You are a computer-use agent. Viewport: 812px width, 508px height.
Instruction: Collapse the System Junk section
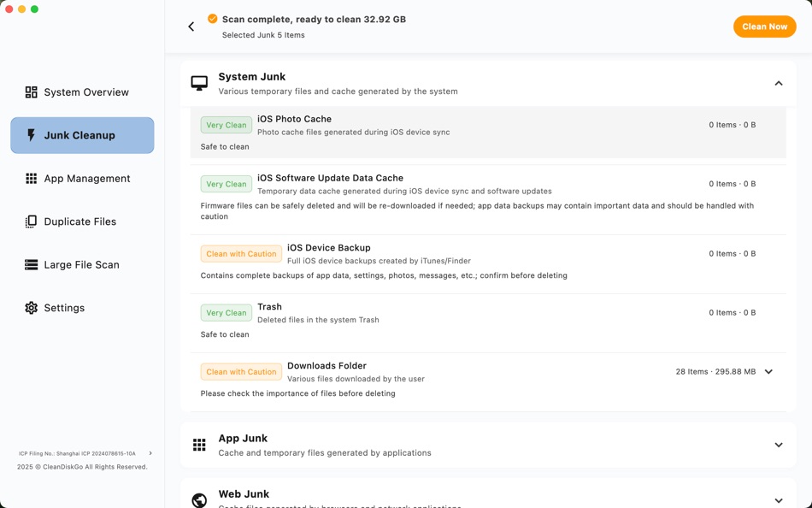(x=778, y=83)
